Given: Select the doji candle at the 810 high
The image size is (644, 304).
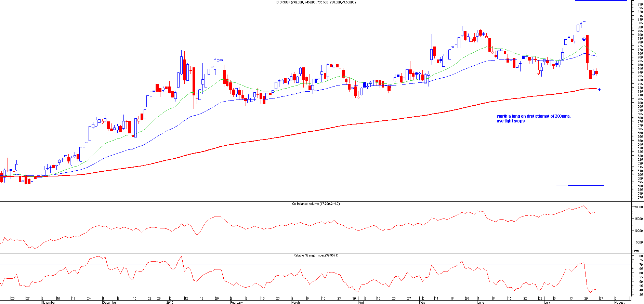Looking at the screenshot, I should pyautogui.click(x=584, y=21).
